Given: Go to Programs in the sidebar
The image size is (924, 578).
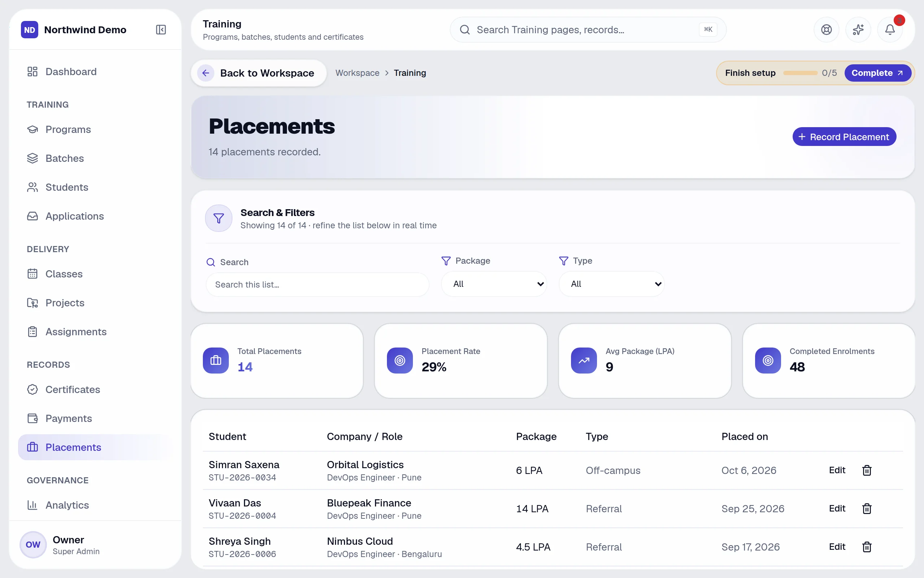Looking at the screenshot, I should 95,129.
